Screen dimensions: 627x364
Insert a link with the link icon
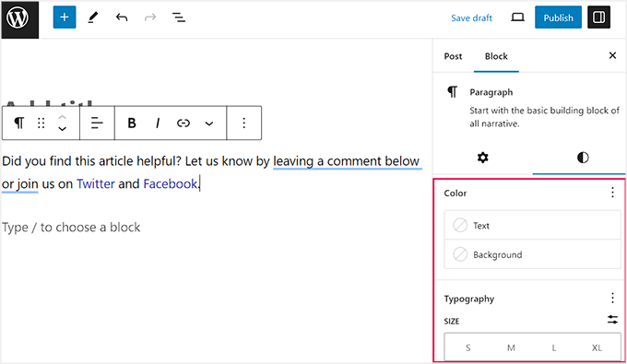183,123
